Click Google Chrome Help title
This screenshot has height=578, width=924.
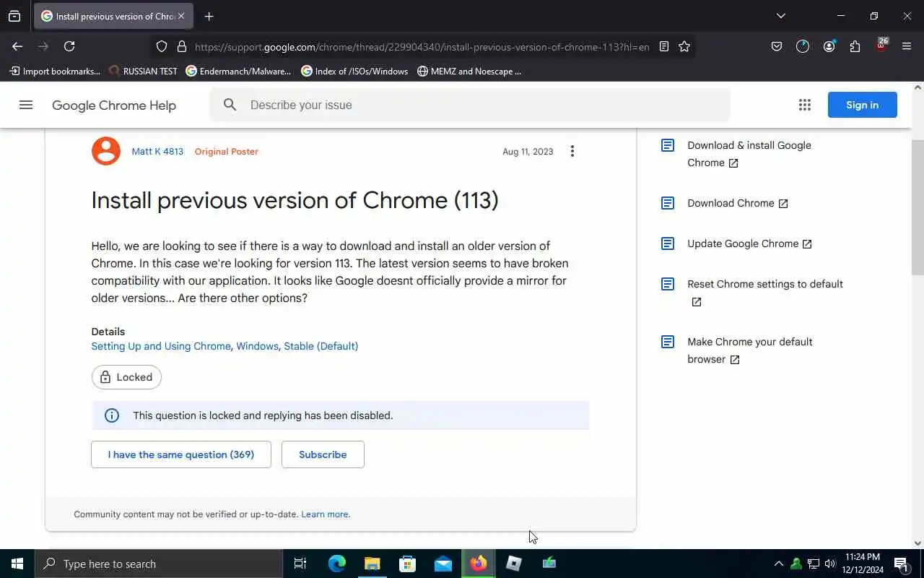(114, 105)
